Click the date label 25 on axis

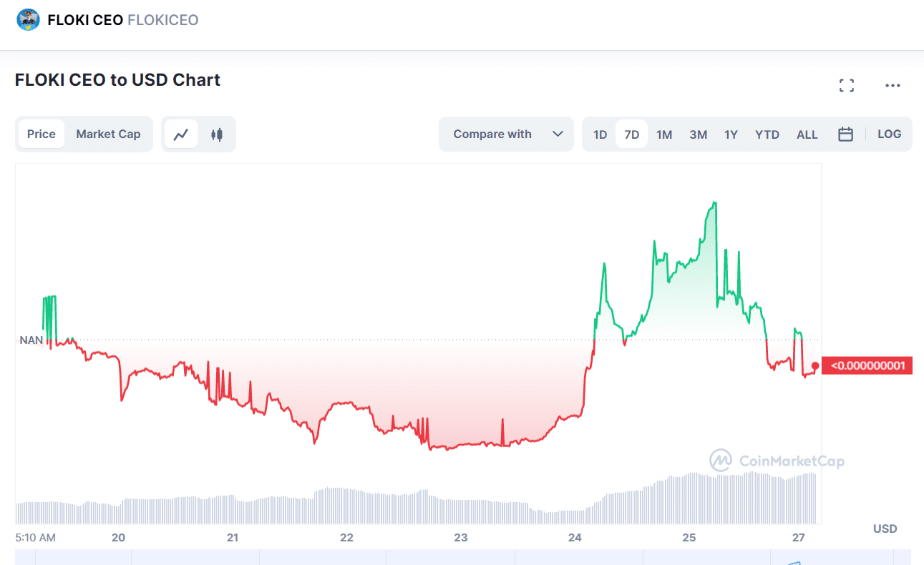pyautogui.click(x=689, y=537)
